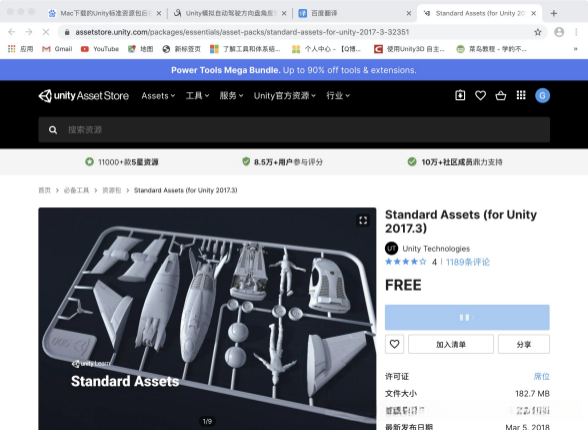Open the 席位 license link

click(x=542, y=376)
